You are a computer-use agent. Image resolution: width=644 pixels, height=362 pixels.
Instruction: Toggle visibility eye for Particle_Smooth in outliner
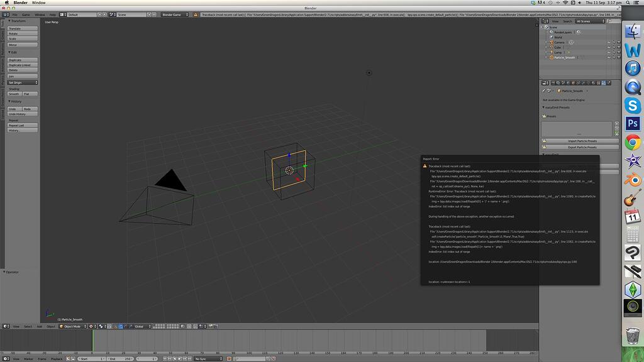pos(609,57)
